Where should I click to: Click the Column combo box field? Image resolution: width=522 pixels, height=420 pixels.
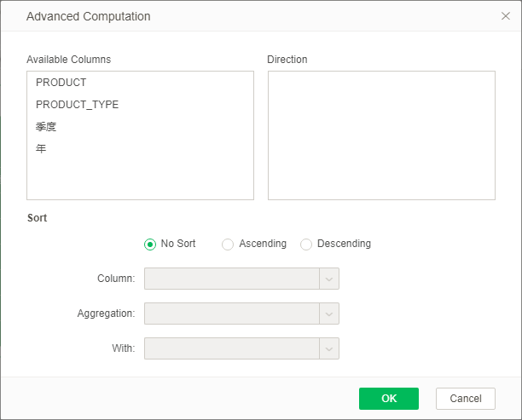(231, 279)
